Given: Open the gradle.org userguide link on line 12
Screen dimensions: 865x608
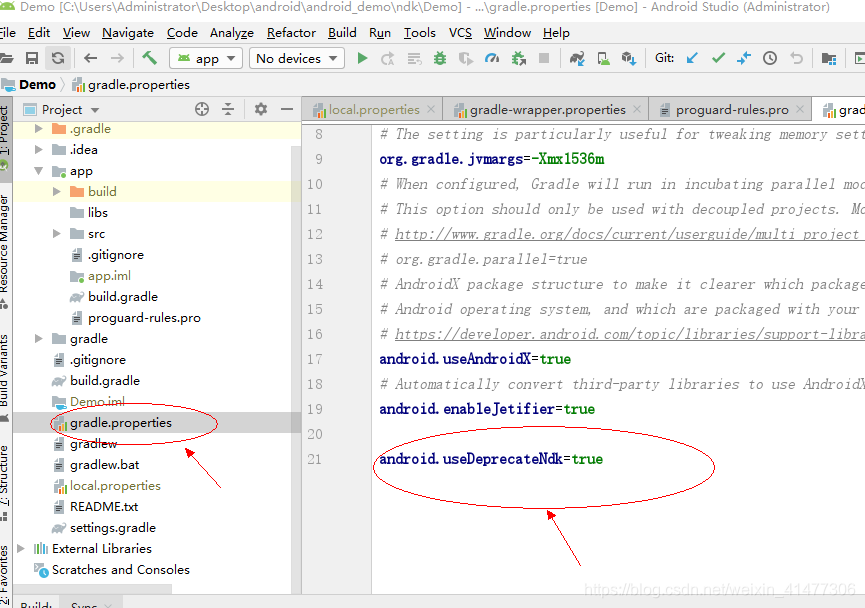Looking at the screenshot, I should 629,234.
